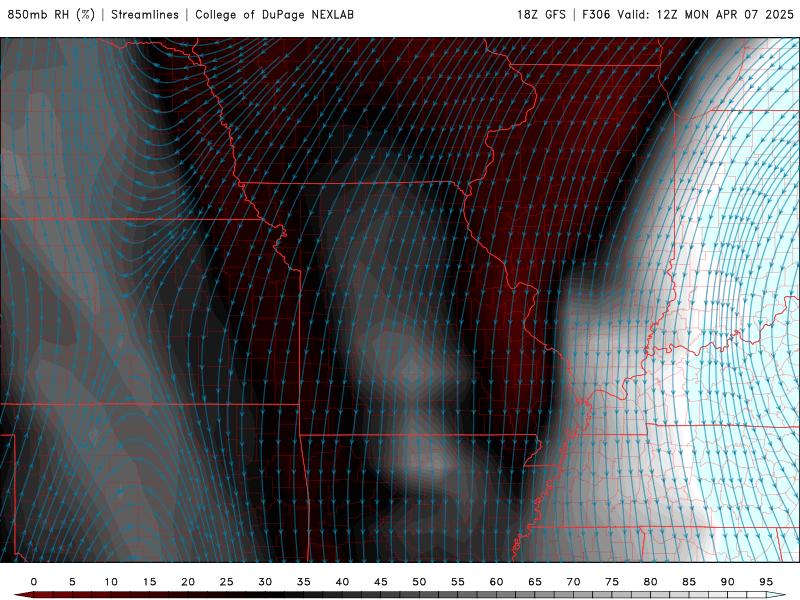Click the "60" color scale label

(x=496, y=582)
